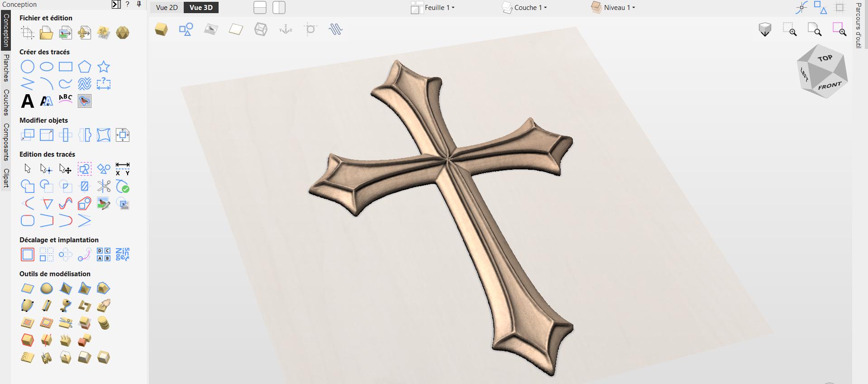Toggle vector display in 3D view

click(186, 29)
